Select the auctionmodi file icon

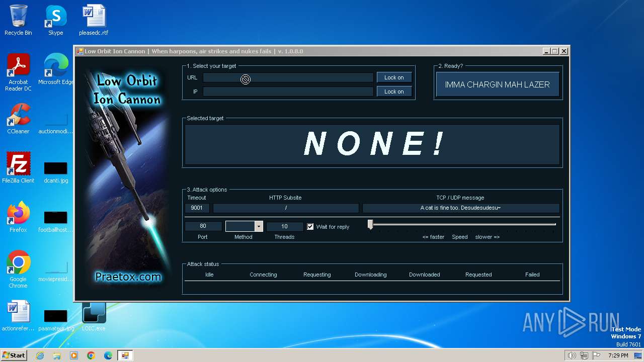pyautogui.click(x=55, y=123)
